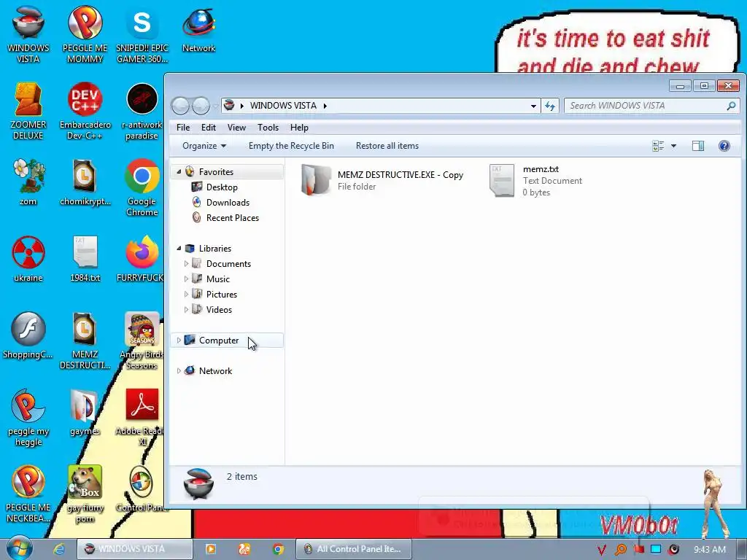The height and width of the screenshot is (560, 747).
Task: Open the Windows Start button
Action: [x=19, y=548]
